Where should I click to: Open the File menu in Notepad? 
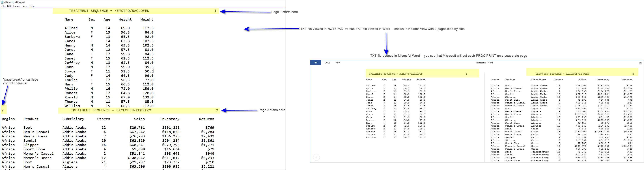click(x=3, y=6)
